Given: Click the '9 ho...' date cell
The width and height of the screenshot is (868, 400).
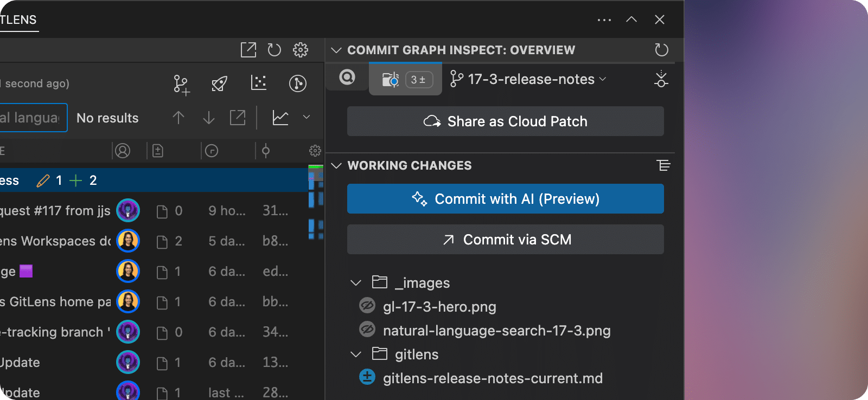Looking at the screenshot, I should pyautogui.click(x=227, y=210).
